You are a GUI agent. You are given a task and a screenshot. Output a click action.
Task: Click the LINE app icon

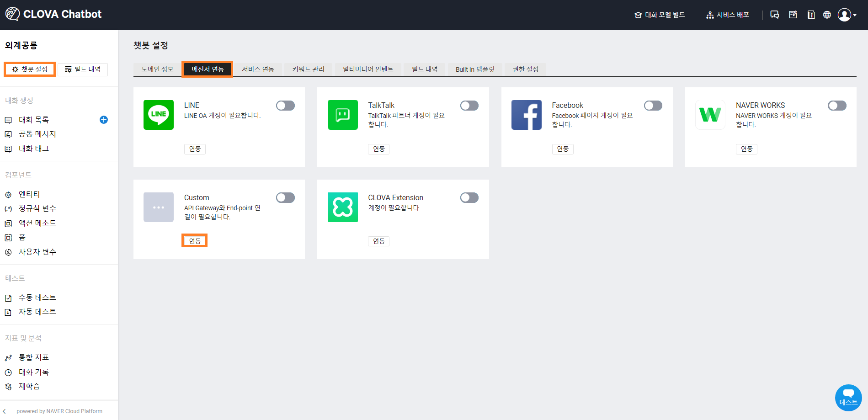[159, 115]
